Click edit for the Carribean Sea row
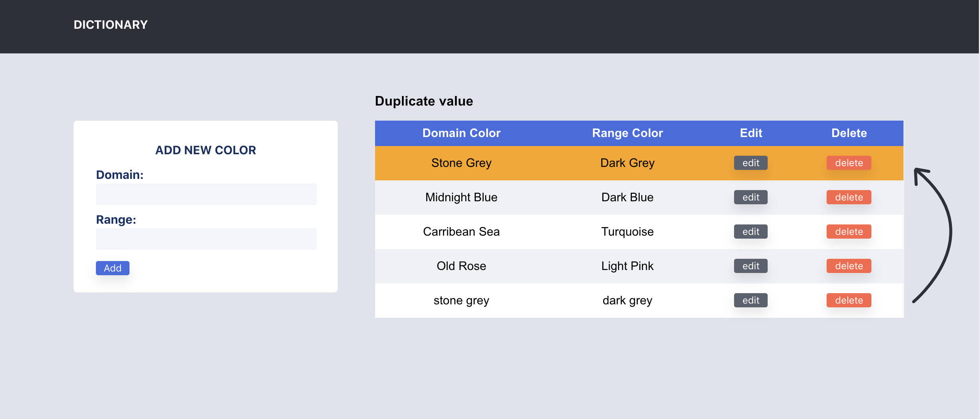This screenshot has height=419, width=980. 750,232
